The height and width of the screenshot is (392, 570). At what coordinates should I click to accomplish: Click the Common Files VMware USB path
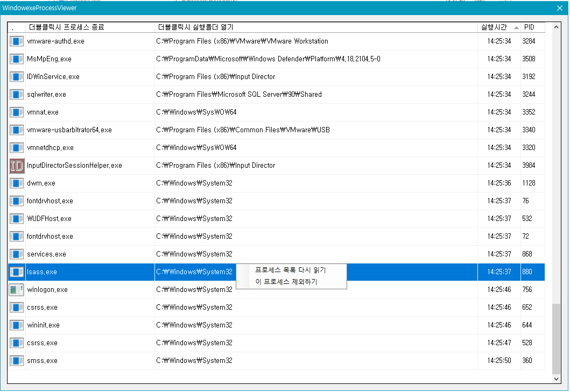point(243,130)
